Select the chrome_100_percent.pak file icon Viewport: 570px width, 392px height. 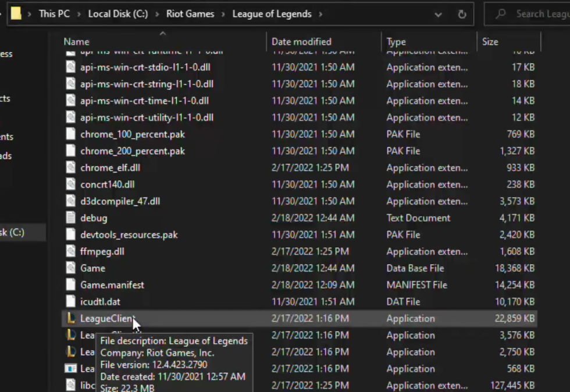71,134
